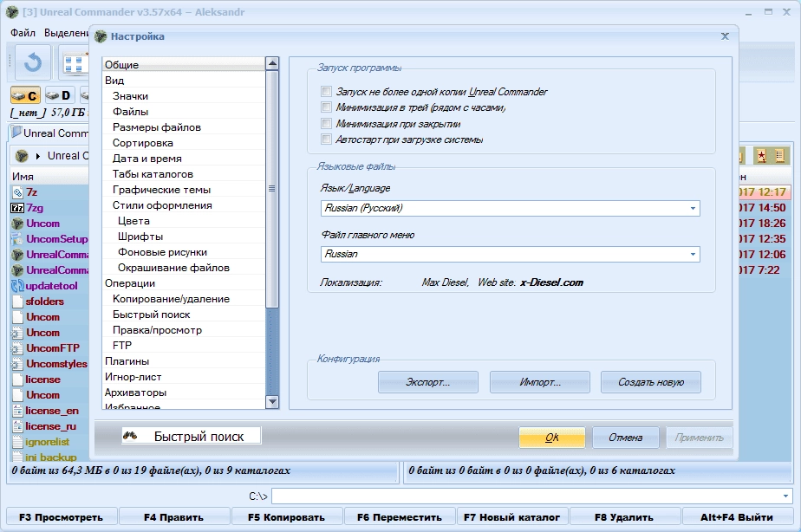Toggle minimize on close checkbox

point(326,123)
